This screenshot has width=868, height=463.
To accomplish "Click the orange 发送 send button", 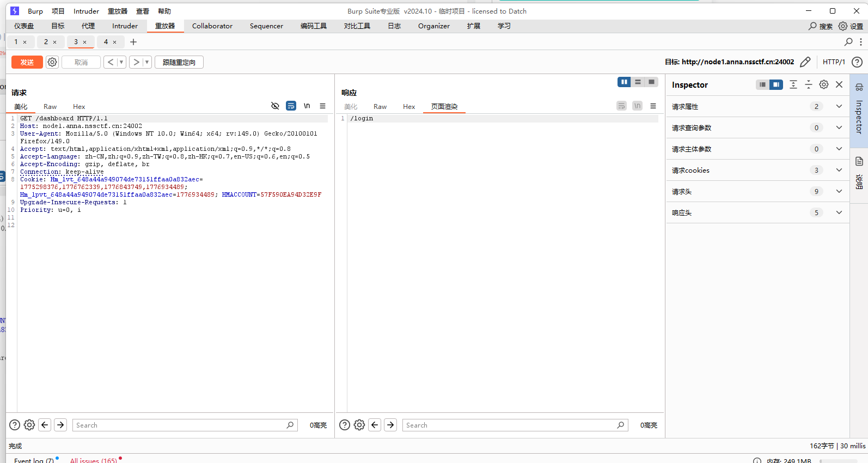I will pos(27,62).
